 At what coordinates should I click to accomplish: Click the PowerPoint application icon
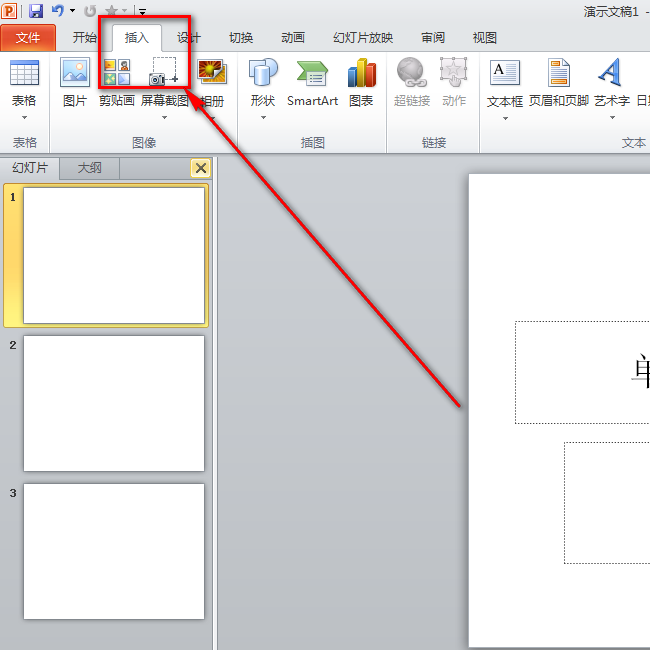click(x=9, y=11)
